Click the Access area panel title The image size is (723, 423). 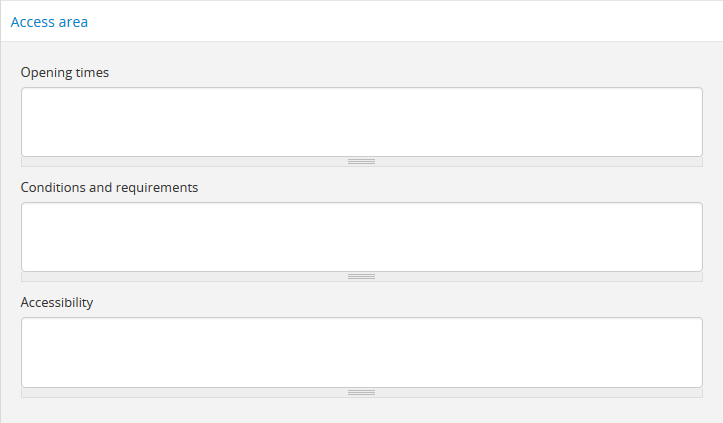49,22
